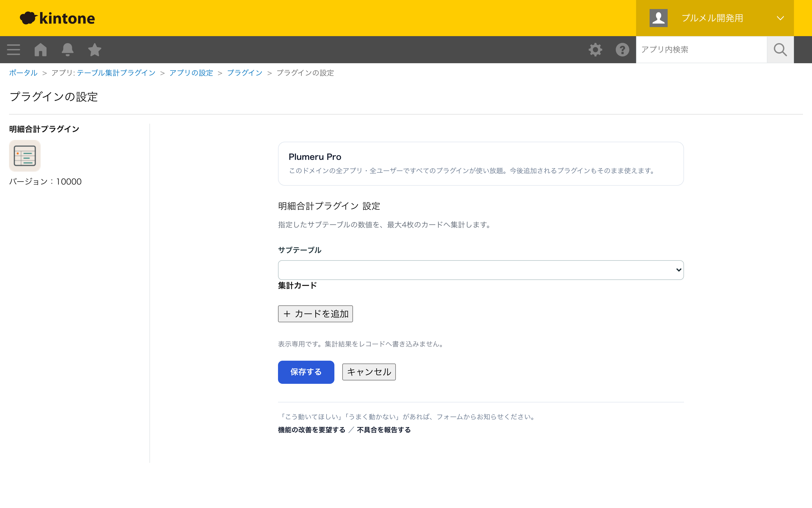Open notifications bell icon
Image resolution: width=812 pixels, height=508 pixels.
coord(67,50)
